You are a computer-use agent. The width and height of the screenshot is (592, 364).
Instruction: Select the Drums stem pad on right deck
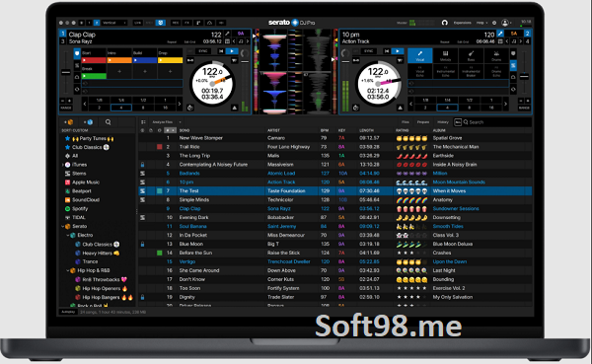(496, 56)
